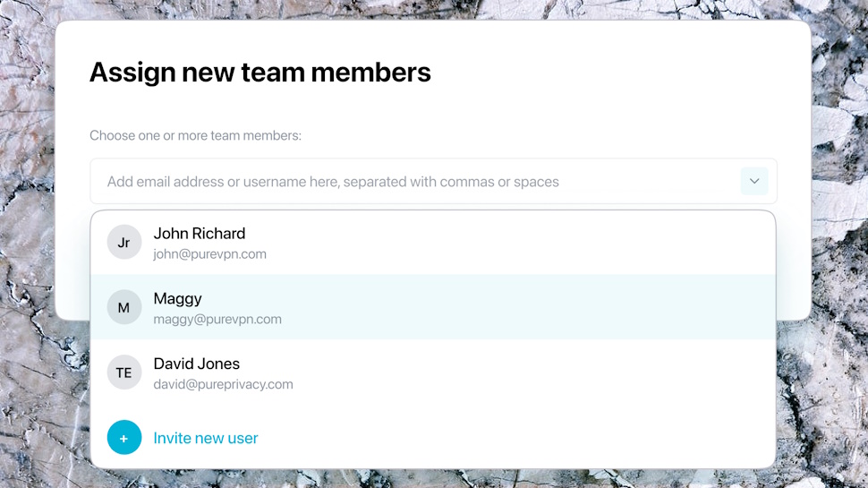This screenshot has width=868, height=488.
Task: Click the Choose one or more team members label
Action: pos(195,136)
